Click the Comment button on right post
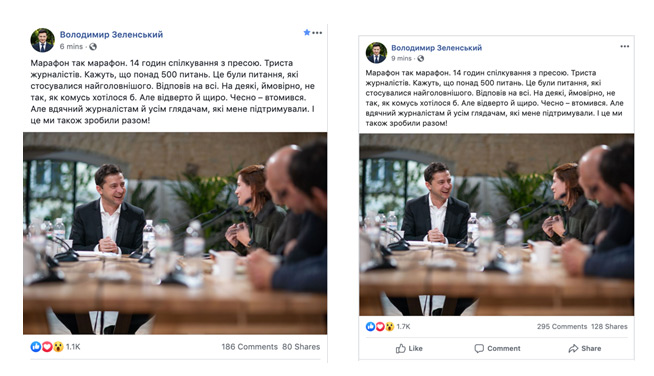This screenshot has height=376, width=654. pyautogui.click(x=497, y=348)
